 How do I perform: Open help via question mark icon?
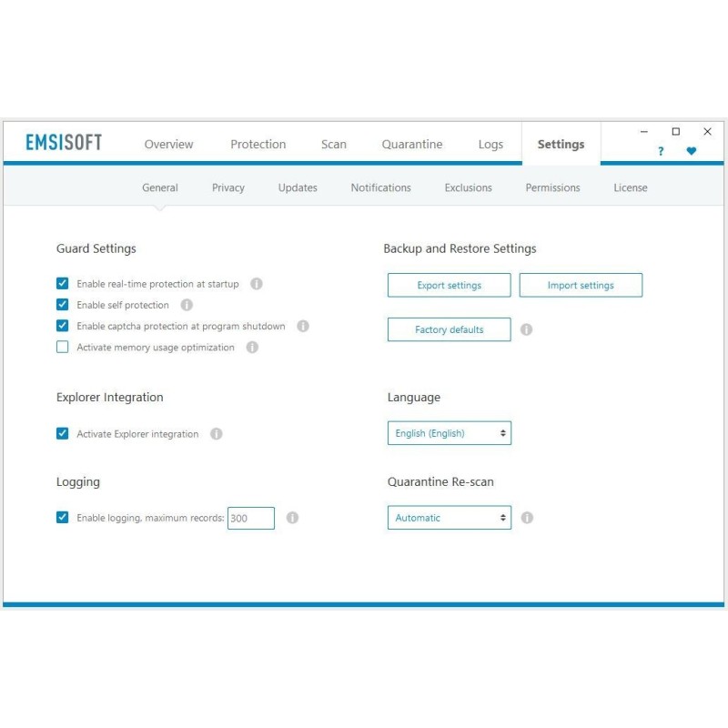click(x=661, y=151)
